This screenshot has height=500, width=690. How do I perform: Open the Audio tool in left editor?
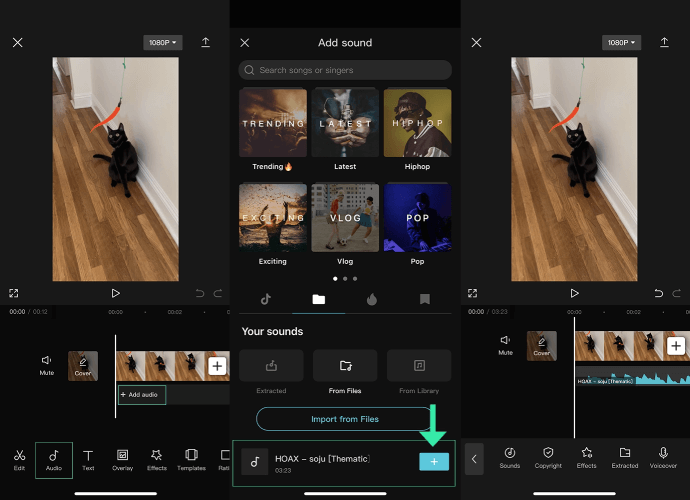pos(54,460)
